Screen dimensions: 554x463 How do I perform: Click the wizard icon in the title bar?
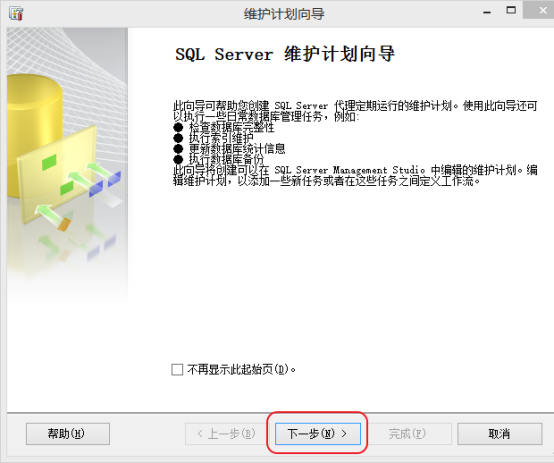point(16,14)
